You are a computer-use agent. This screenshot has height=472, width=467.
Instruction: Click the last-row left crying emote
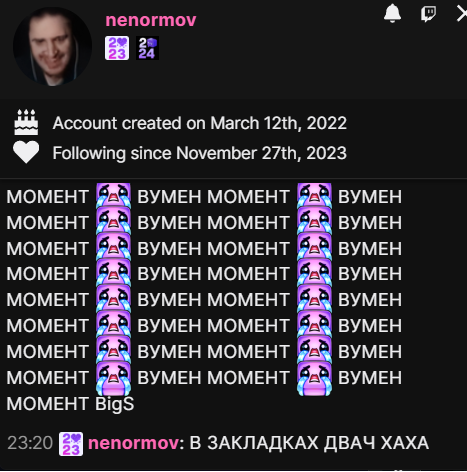point(113,378)
